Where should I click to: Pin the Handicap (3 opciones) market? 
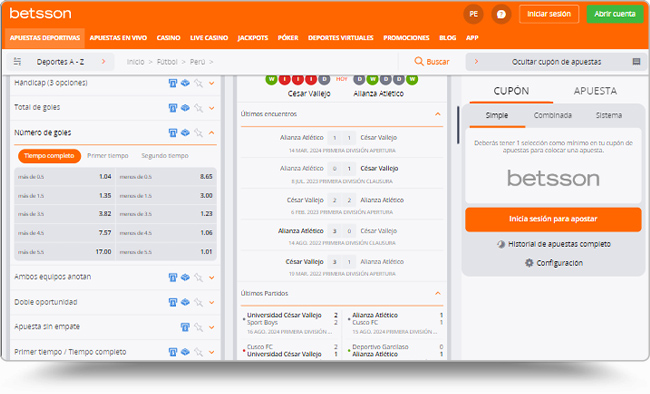click(x=199, y=83)
